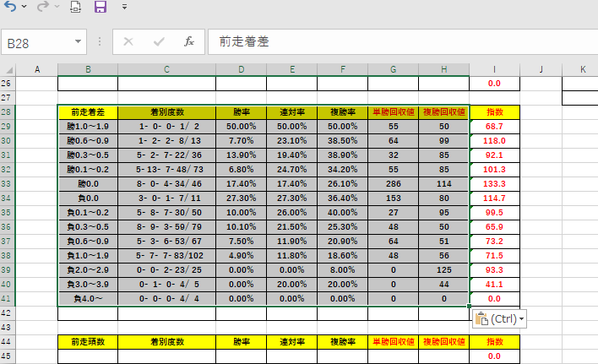The image size is (598, 364).
Task: Select column I header
Action: [x=494, y=69]
